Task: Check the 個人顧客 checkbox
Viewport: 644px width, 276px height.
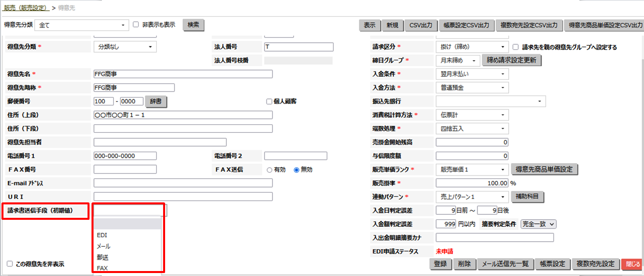Action: pos(269,101)
